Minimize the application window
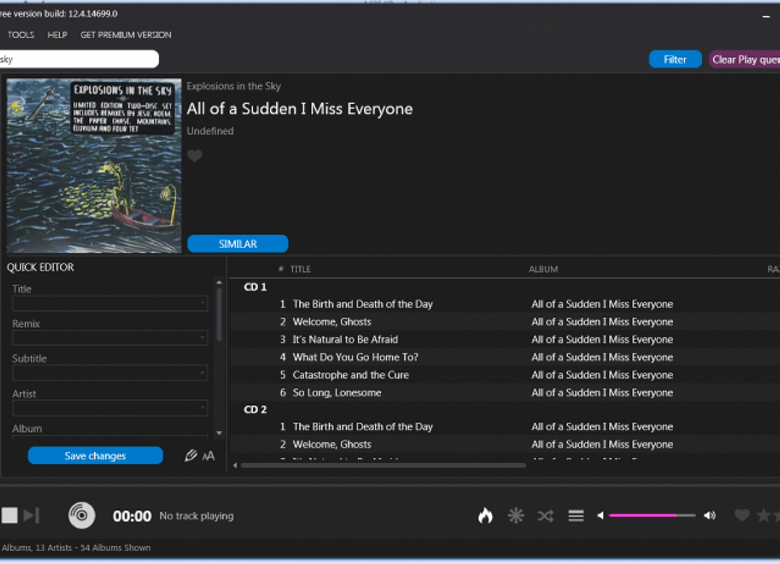 point(766,16)
